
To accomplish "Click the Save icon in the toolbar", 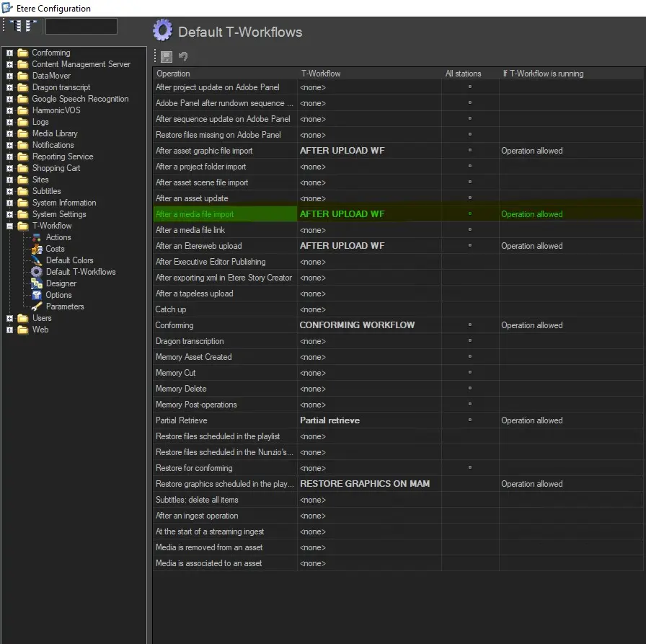I will (167, 56).
